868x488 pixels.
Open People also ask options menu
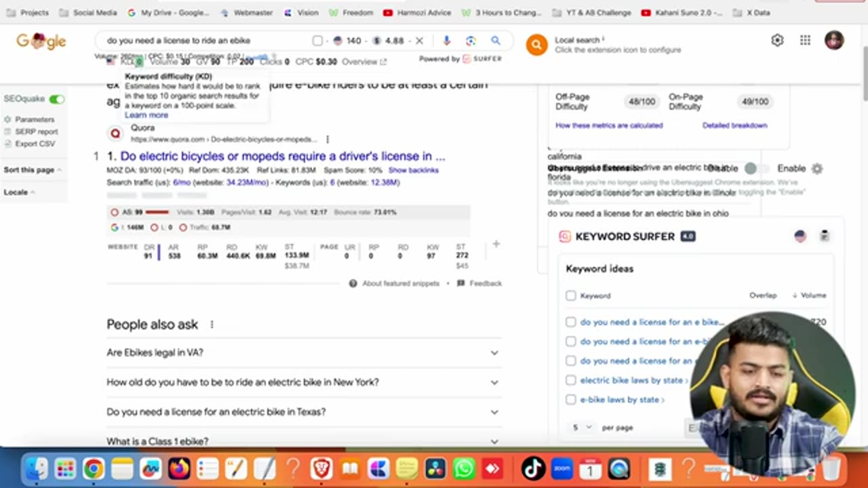212,325
